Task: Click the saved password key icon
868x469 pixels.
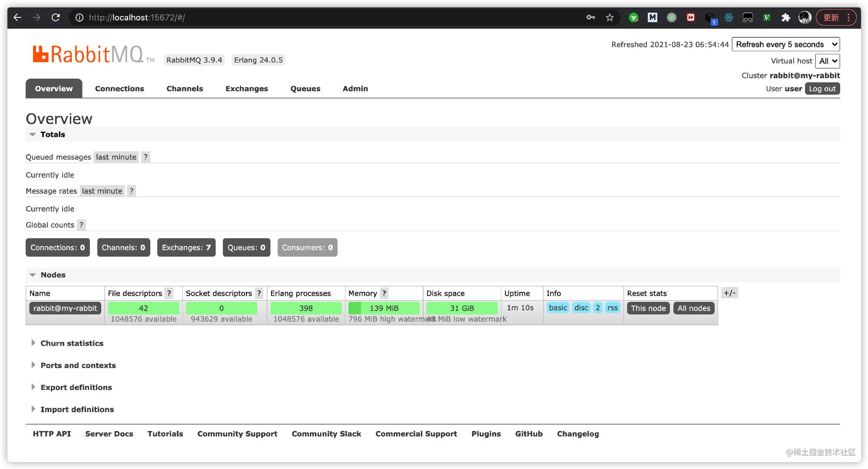Action: pyautogui.click(x=590, y=17)
